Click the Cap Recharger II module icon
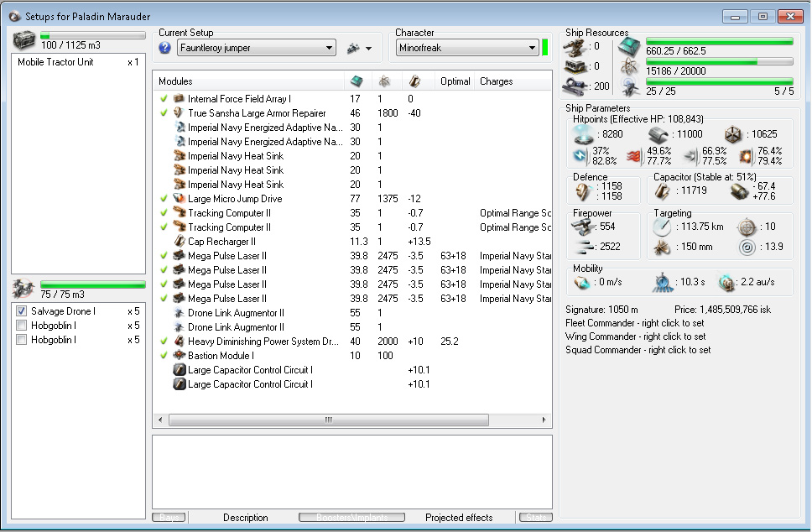This screenshot has height=532, width=812. (180, 242)
